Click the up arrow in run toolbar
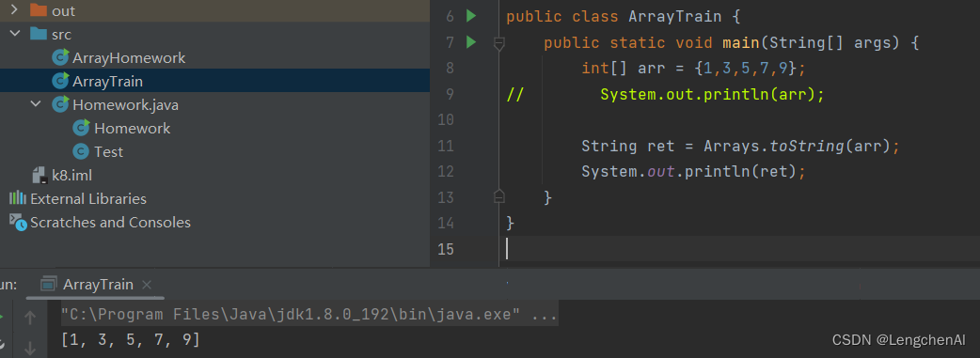 pyautogui.click(x=29, y=318)
